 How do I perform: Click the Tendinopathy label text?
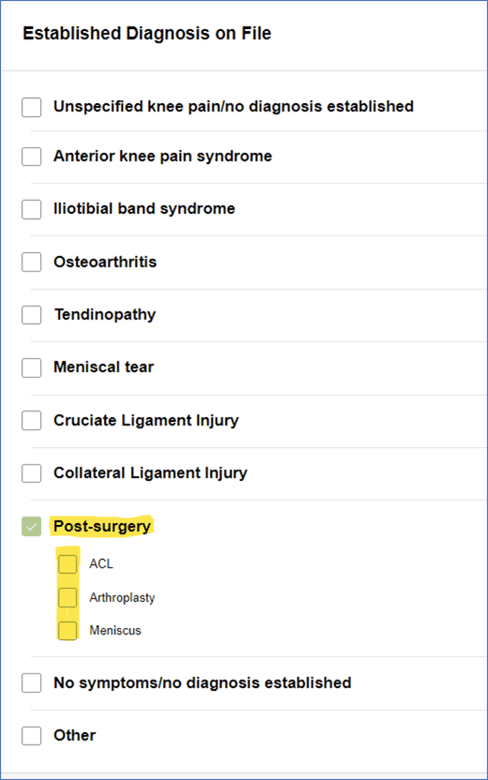click(x=105, y=315)
